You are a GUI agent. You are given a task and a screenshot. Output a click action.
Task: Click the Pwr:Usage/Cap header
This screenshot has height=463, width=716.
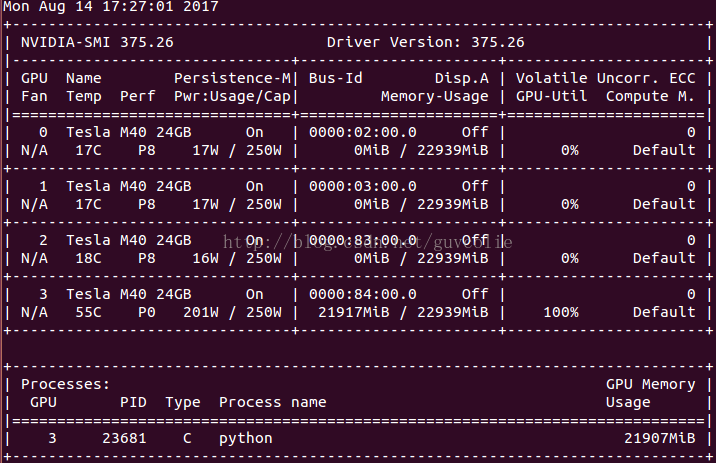tap(232, 96)
